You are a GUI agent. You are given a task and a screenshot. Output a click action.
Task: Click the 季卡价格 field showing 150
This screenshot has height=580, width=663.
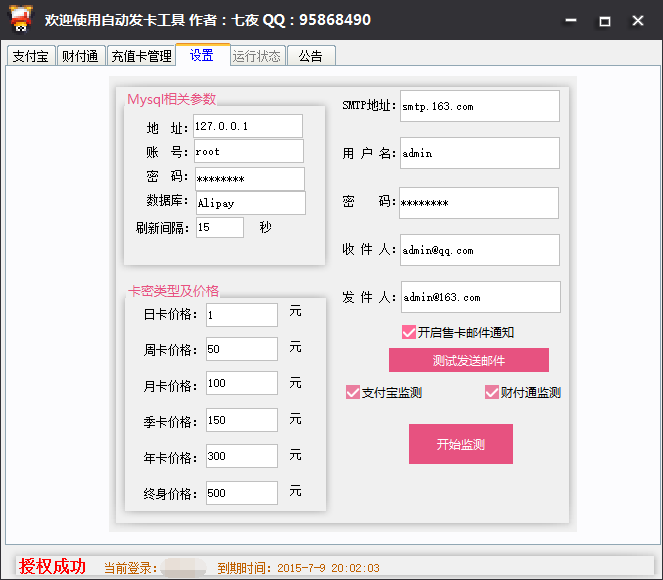tap(242, 420)
